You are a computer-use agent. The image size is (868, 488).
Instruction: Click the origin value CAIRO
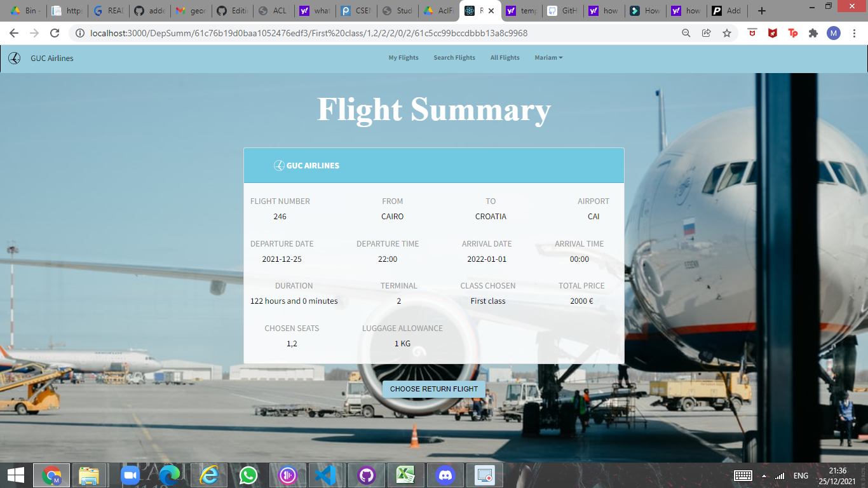(393, 217)
